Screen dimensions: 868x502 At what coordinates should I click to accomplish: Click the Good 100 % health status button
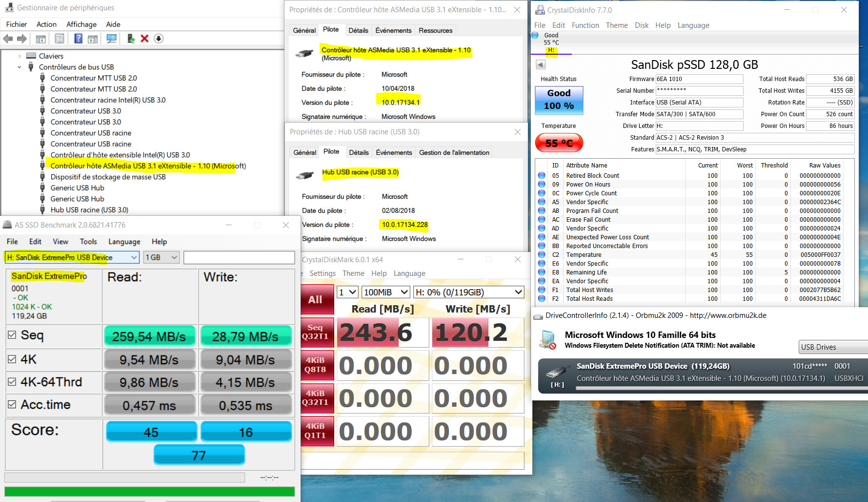click(x=559, y=100)
